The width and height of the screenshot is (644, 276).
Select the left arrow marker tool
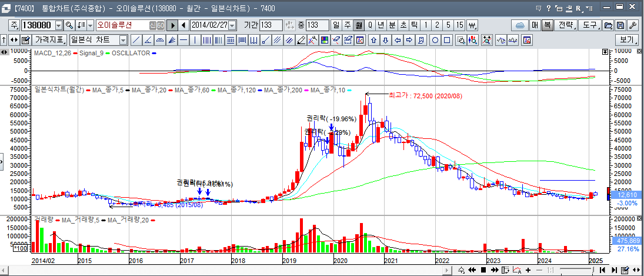pyautogui.click(x=397, y=40)
